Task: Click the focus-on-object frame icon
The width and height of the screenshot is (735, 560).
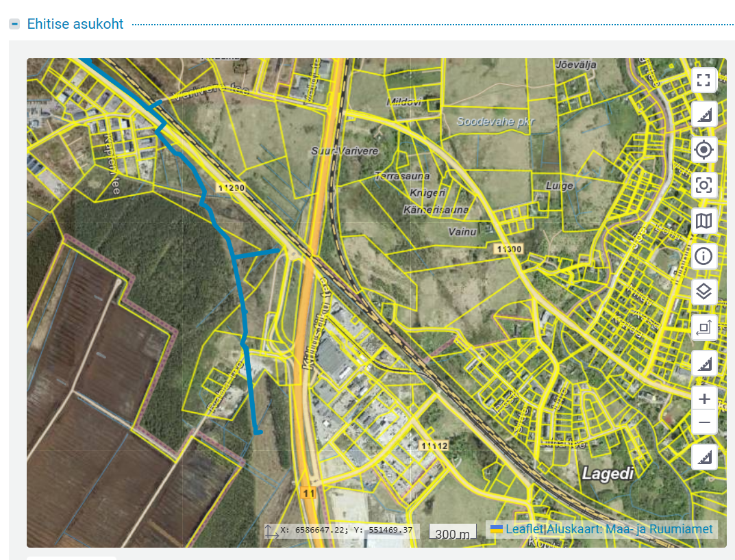Action: [x=703, y=185]
